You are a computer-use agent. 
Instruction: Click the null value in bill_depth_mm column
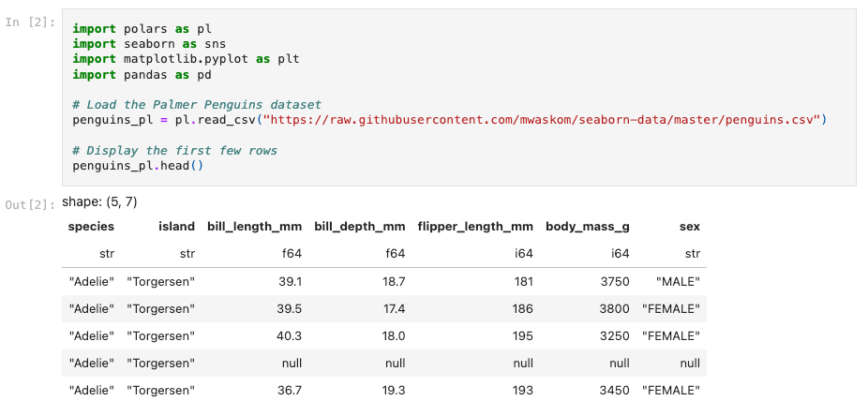[396, 363]
